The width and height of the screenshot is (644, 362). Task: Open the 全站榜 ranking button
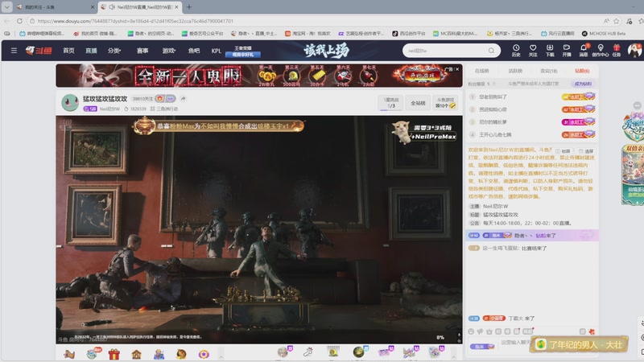[418, 103]
